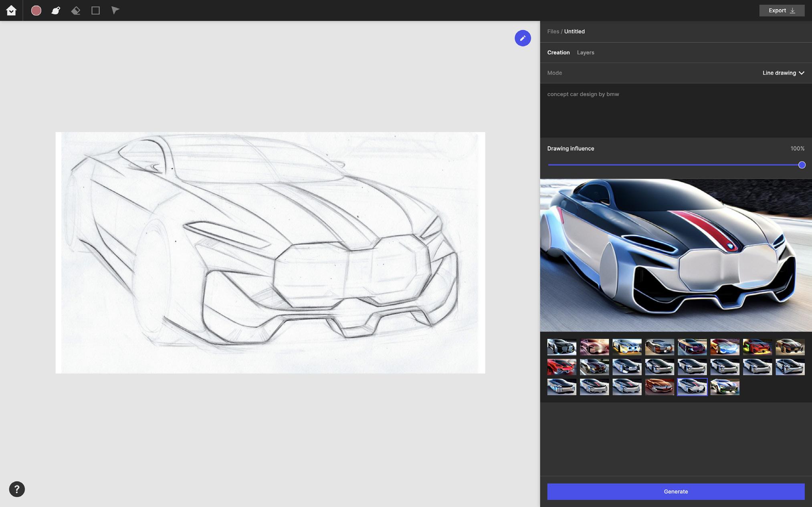Select the arrow selection tool
The image size is (812, 507).
click(x=115, y=10)
